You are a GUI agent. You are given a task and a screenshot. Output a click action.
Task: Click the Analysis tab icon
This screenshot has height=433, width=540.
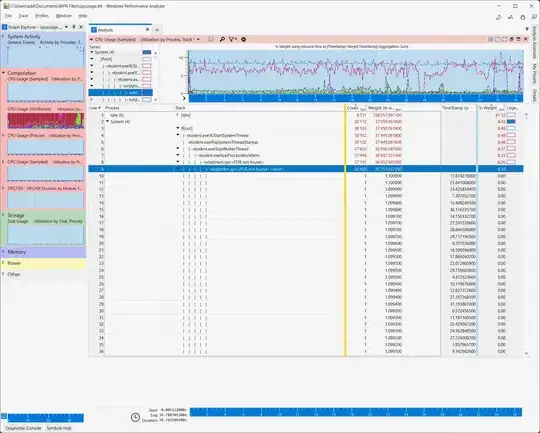94,30
